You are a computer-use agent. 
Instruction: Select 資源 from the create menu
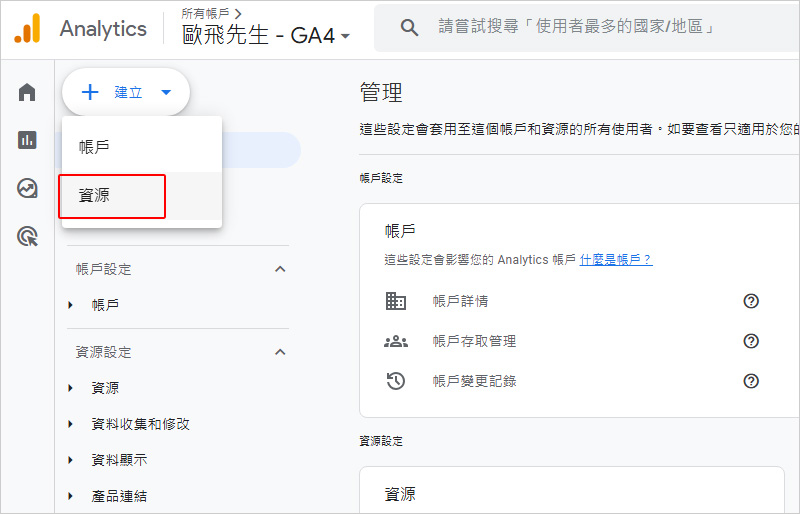[95, 196]
